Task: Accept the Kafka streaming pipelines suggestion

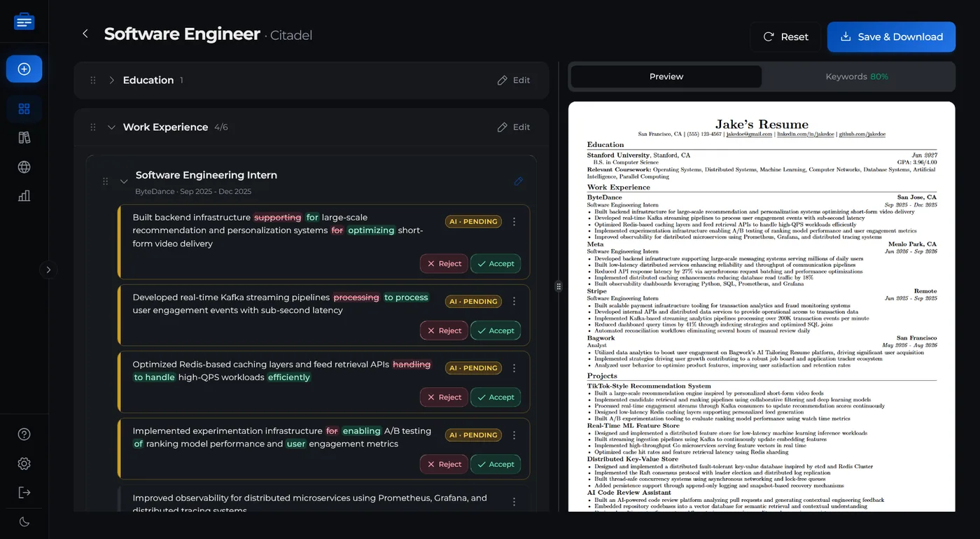Action: 496,331
